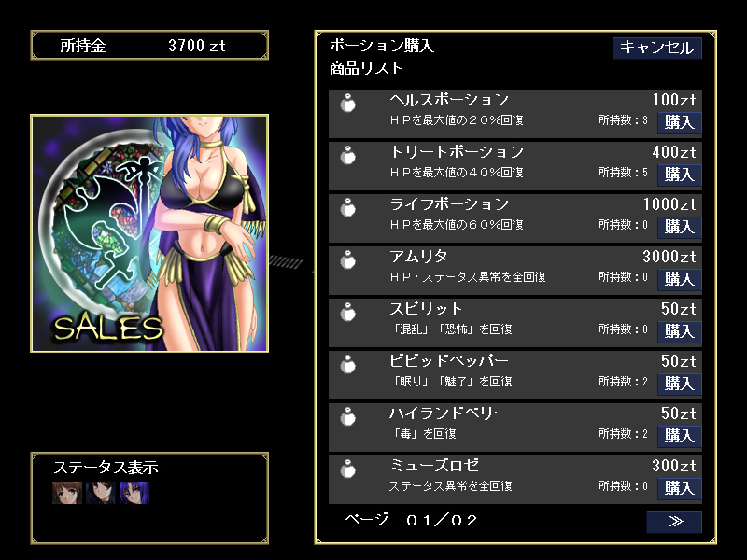Select the brown-haired character portrait
This screenshot has height=560, width=747.
tap(67, 493)
